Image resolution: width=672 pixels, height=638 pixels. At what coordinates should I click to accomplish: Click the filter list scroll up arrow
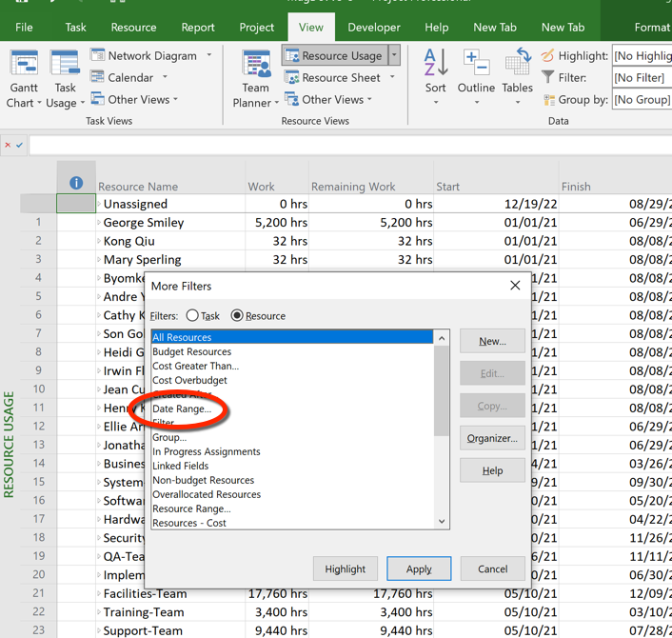[x=442, y=338]
